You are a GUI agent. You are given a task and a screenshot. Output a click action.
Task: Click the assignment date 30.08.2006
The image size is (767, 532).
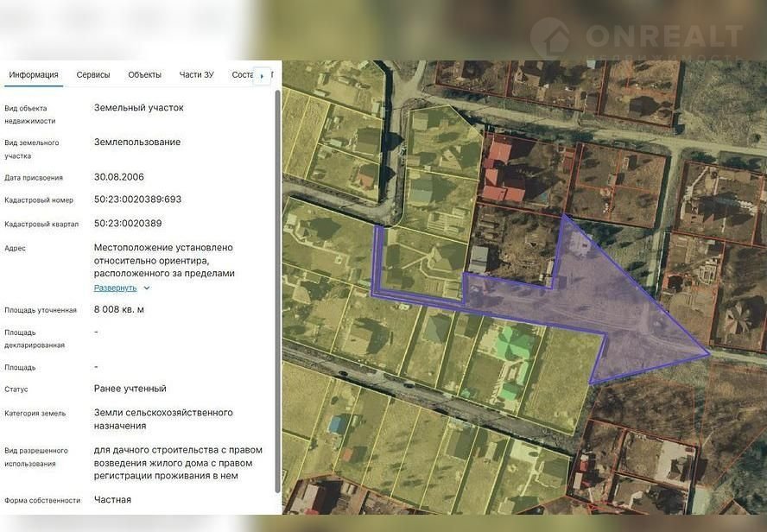point(119,177)
